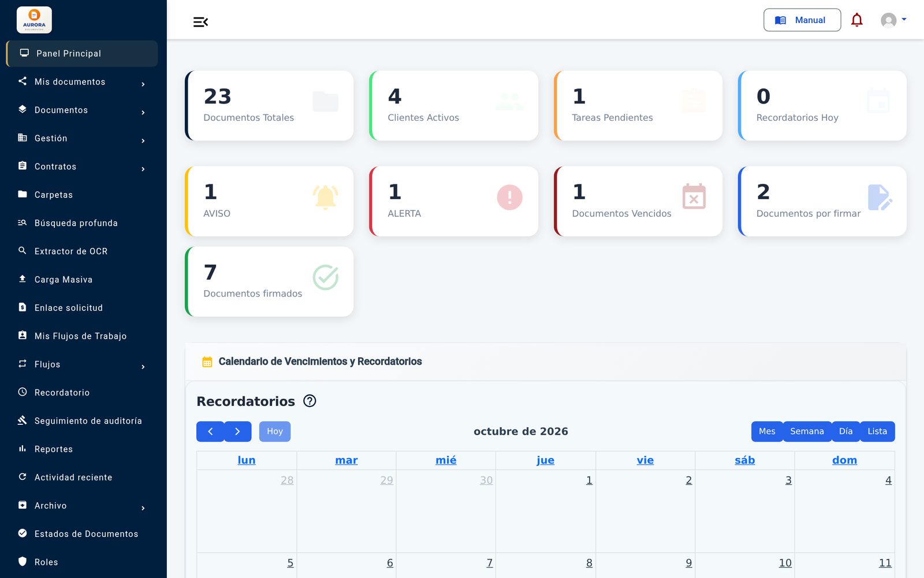Click the Reportes bar chart icon
This screenshot has height=578, width=924.
(x=23, y=449)
